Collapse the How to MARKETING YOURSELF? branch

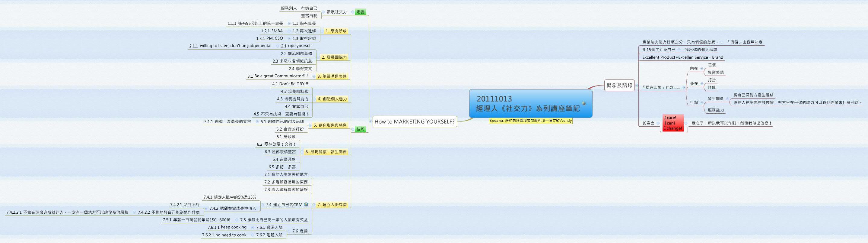pyautogui.click(x=371, y=121)
